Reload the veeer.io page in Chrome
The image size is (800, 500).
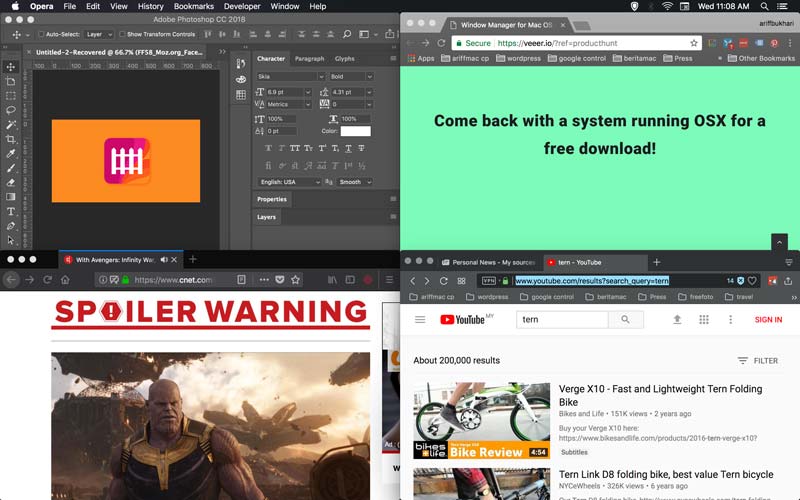(x=441, y=43)
